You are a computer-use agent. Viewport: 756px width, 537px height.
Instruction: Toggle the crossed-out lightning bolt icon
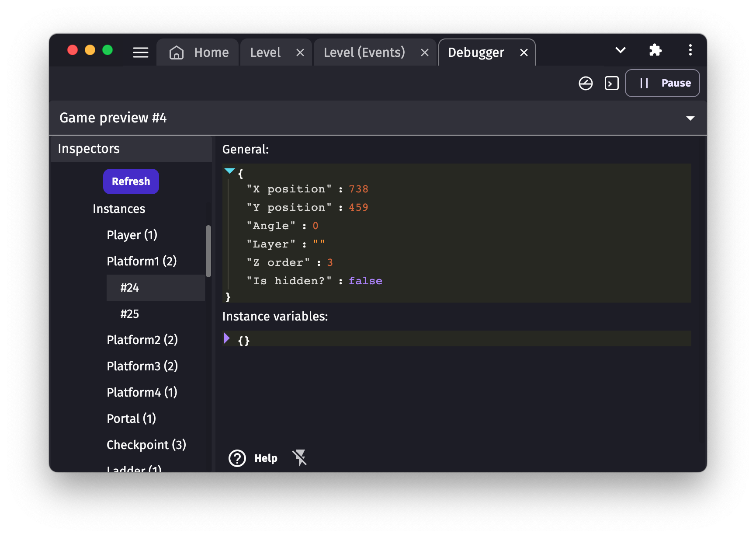coord(300,458)
